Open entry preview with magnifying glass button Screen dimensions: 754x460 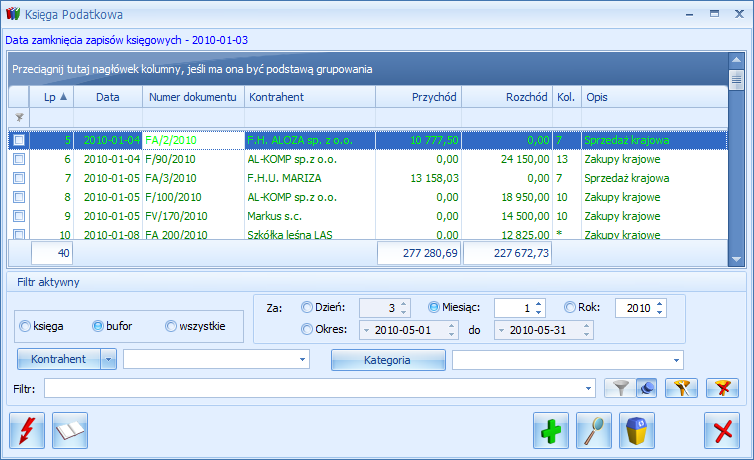(x=594, y=431)
